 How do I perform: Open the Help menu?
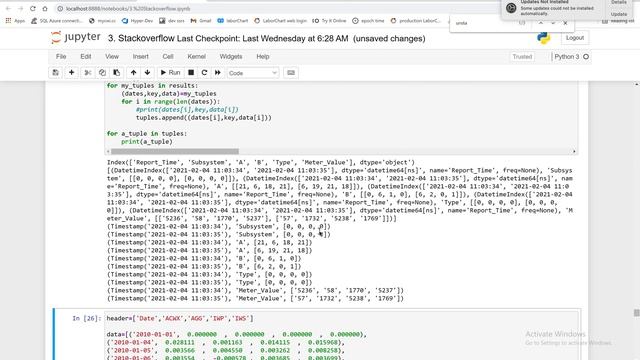(263, 57)
